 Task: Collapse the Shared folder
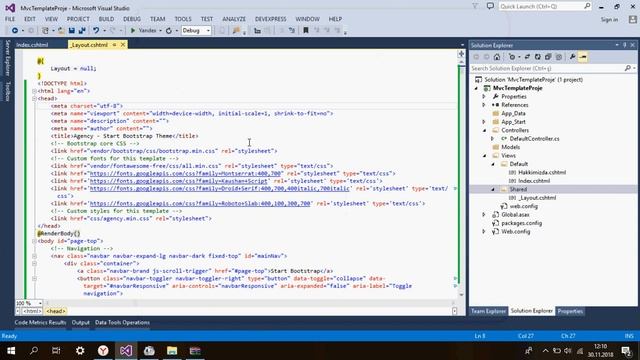tap(493, 189)
